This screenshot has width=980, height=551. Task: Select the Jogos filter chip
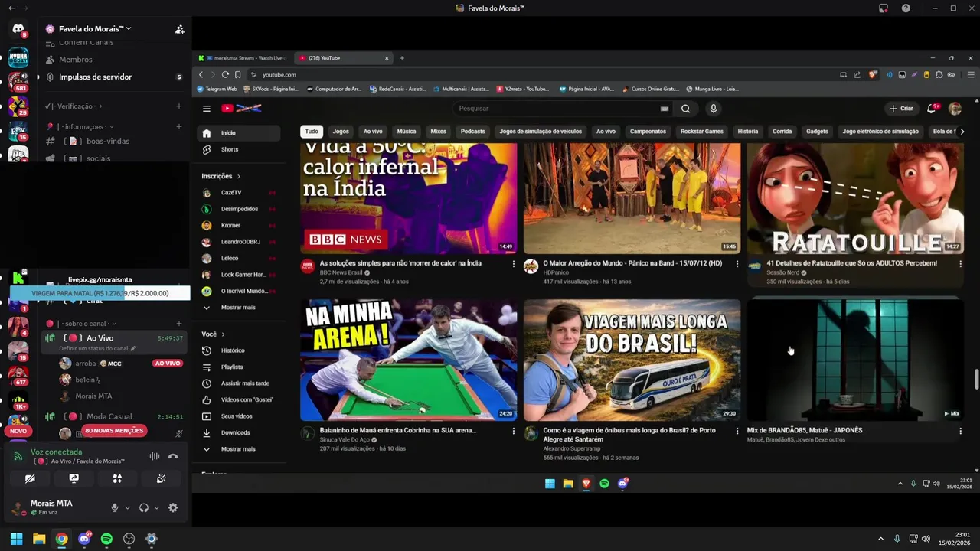(x=341, y=132)
